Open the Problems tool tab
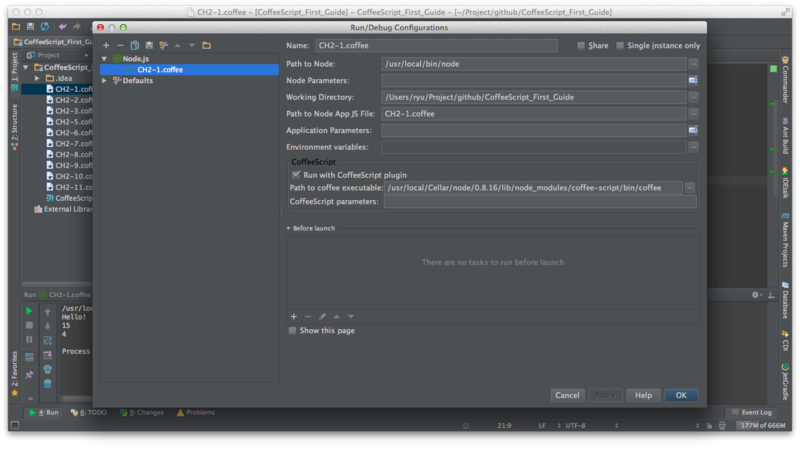The width and height of the screenshot is (800, 453). coord(196,412)
